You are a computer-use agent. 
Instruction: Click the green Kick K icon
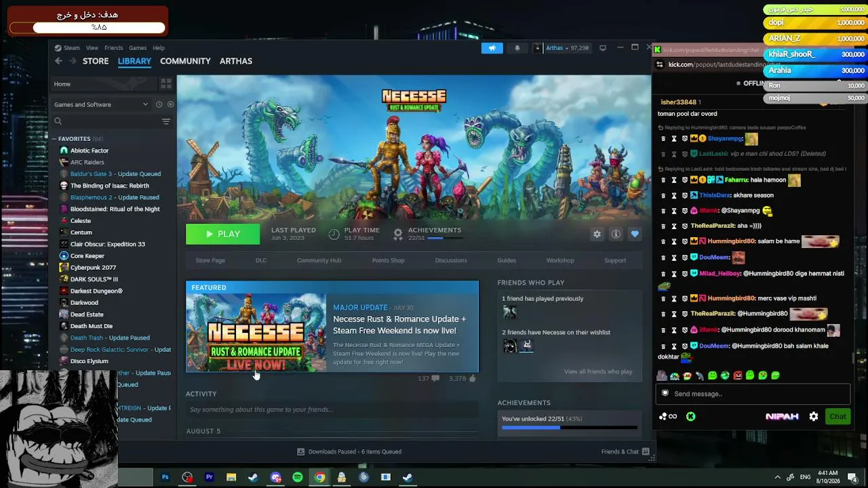(690, 417)
